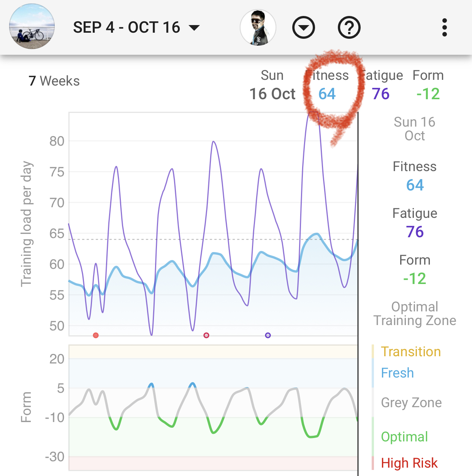472x476 pixels.
Task: Select the Transition zone legend label
Action: click(x=411, y=352)
